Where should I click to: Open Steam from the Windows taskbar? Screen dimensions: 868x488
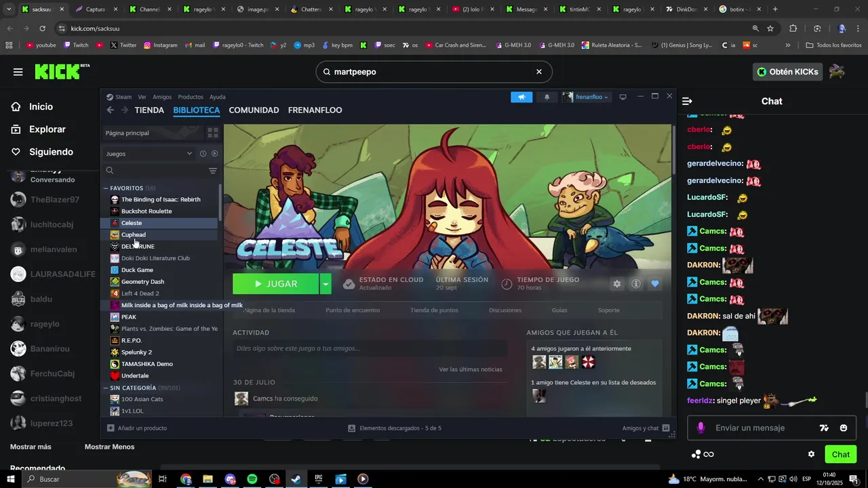296,479
